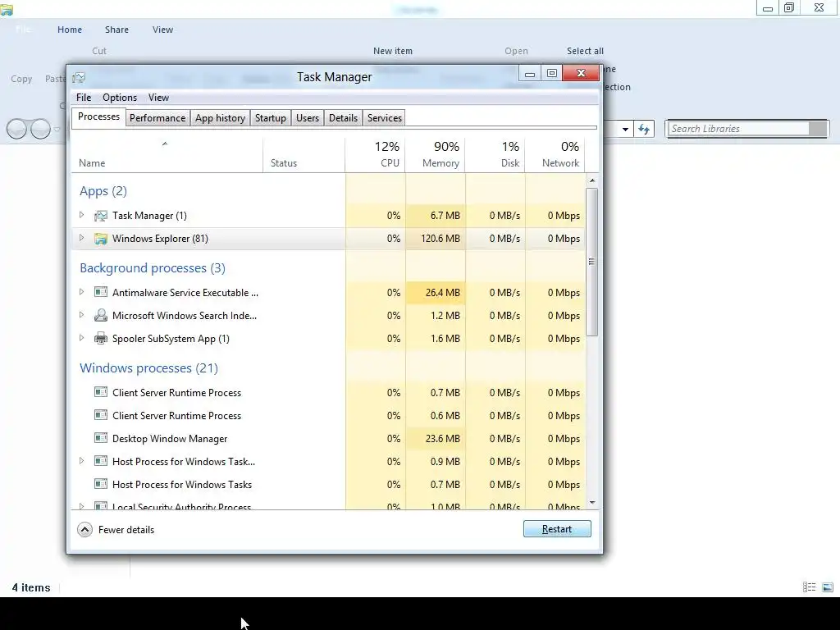Sort by the 90% Memory column header
This screenshot has width=840, height=630.
coord(436,155)
